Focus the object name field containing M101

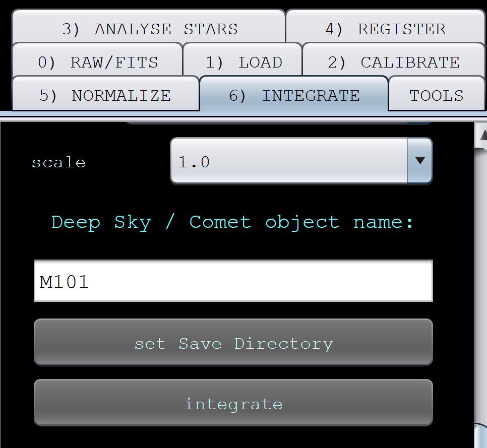coord(233,281)
